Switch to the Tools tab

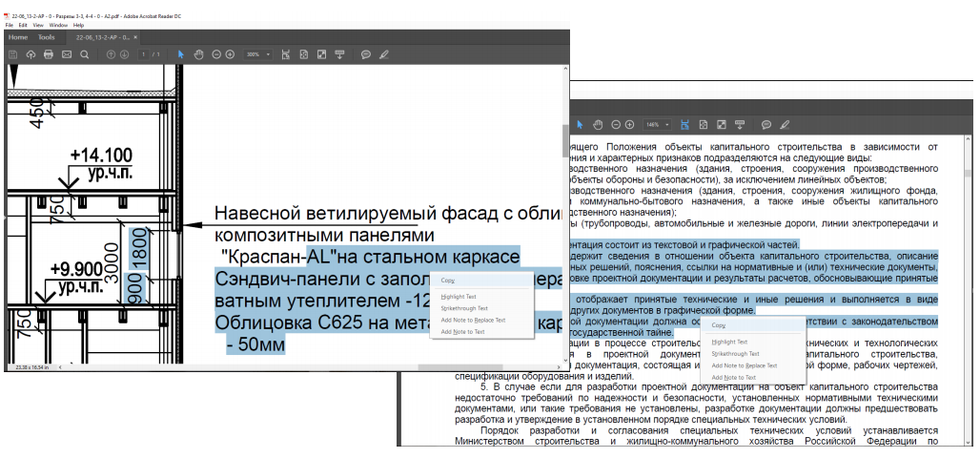(47, 37)
